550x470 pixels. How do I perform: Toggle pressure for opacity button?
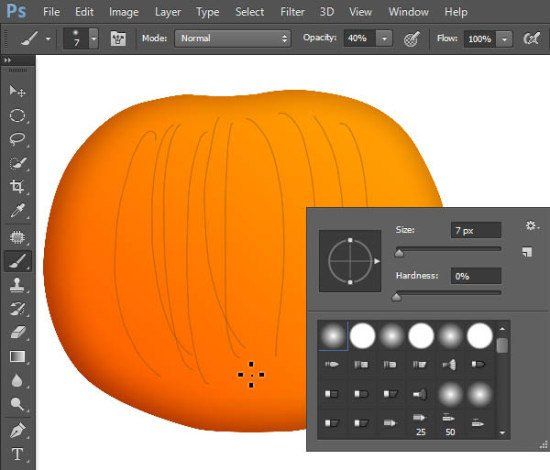[411, 39]
